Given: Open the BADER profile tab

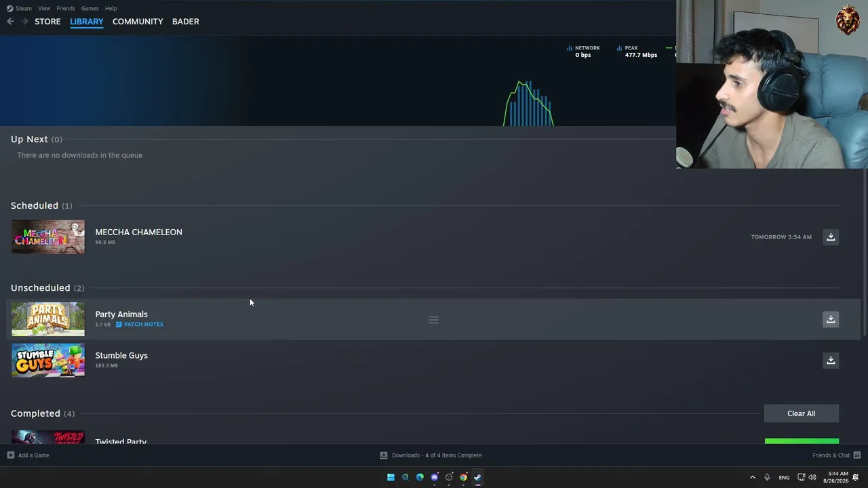Looking at the screenshot, I should [x=186, y=22].
